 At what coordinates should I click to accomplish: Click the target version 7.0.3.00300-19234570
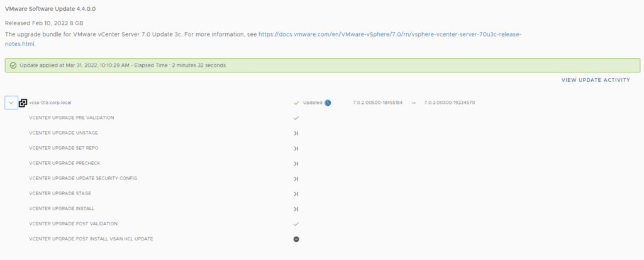coord(449,103)
